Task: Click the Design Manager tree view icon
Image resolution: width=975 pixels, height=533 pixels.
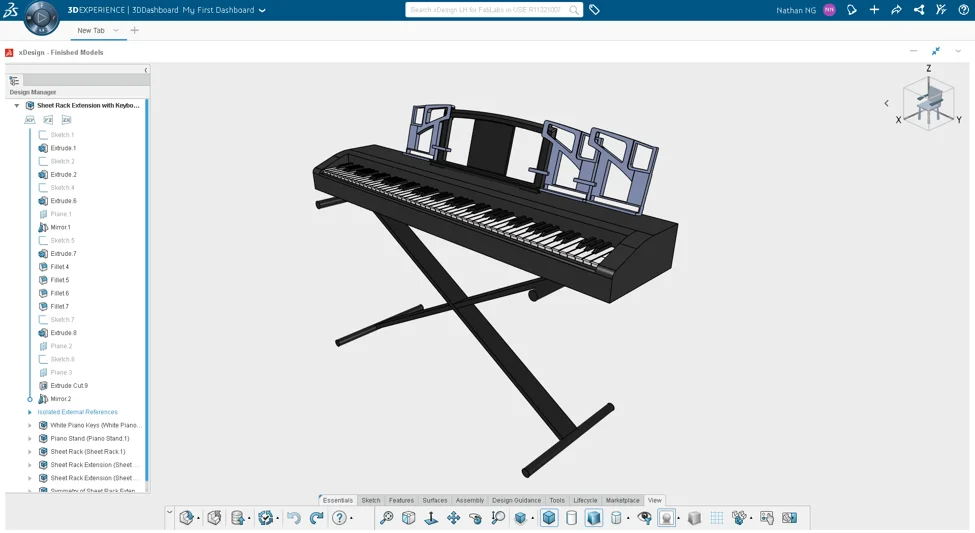Action: (14, 81)
